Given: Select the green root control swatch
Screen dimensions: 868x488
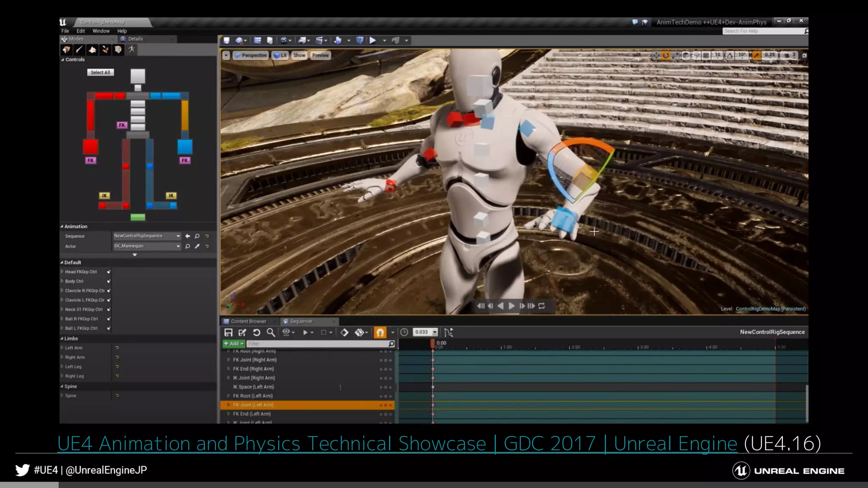Looking at the screenshot, I should pyautogui.click(x=138, y=217).
